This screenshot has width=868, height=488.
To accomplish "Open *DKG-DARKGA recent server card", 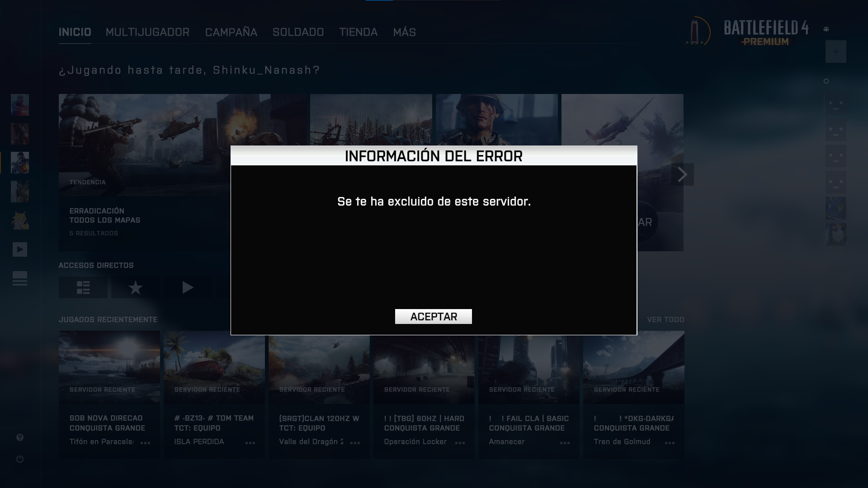I will click(x=634, y=394).
